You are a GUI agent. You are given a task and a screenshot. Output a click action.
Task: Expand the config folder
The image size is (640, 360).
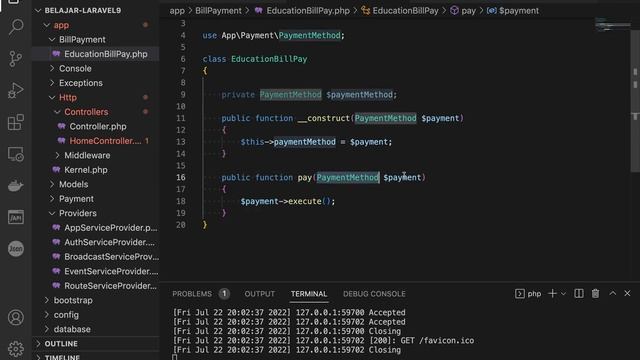pos(66,315)
